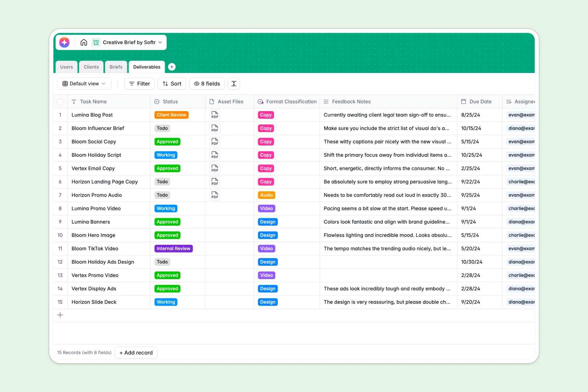Click Lumina Banners task name
Viewport: 588px width, 392px height.
click(x=91, y=222)
